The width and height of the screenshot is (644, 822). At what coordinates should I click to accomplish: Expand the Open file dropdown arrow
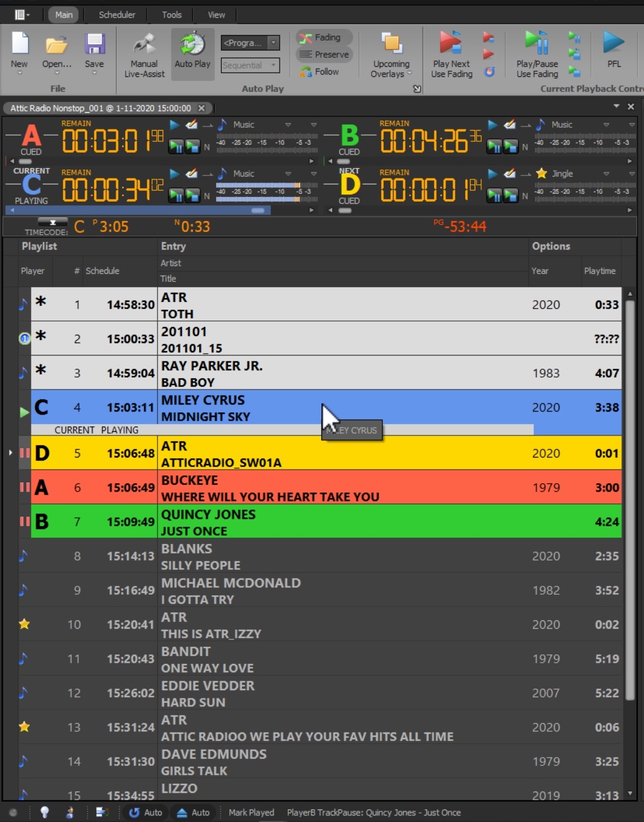57,73
